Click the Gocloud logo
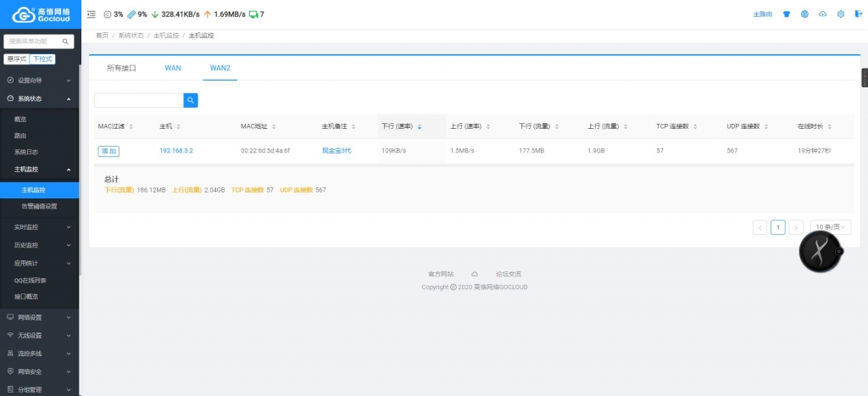 [40, 14]
